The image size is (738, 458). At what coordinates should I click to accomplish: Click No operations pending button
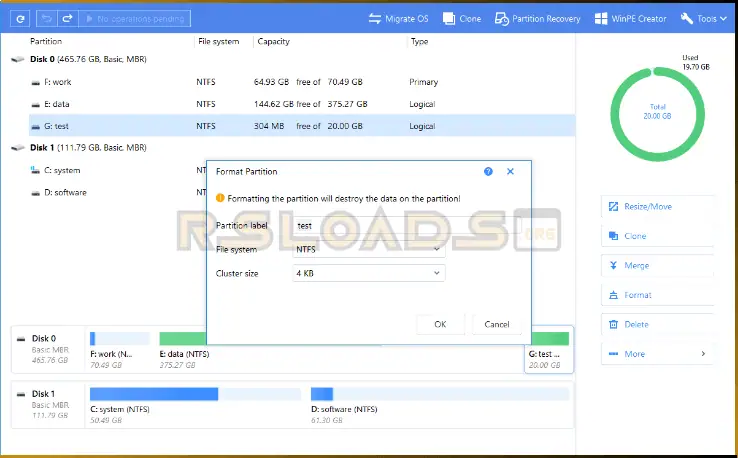[x=135, y=19]
